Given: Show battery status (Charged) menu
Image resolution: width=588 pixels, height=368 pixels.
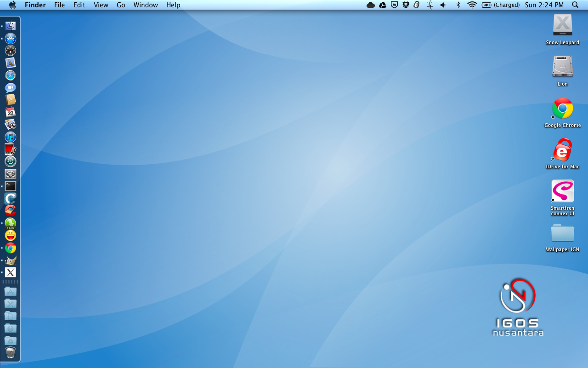Looking at the screenshot, I should 501,5.
